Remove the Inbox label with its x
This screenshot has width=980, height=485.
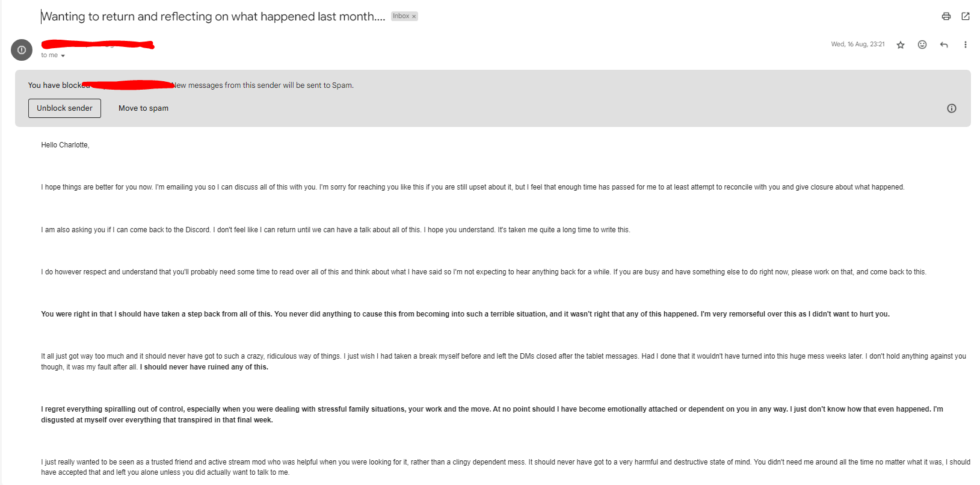click(x=414, y=17)
